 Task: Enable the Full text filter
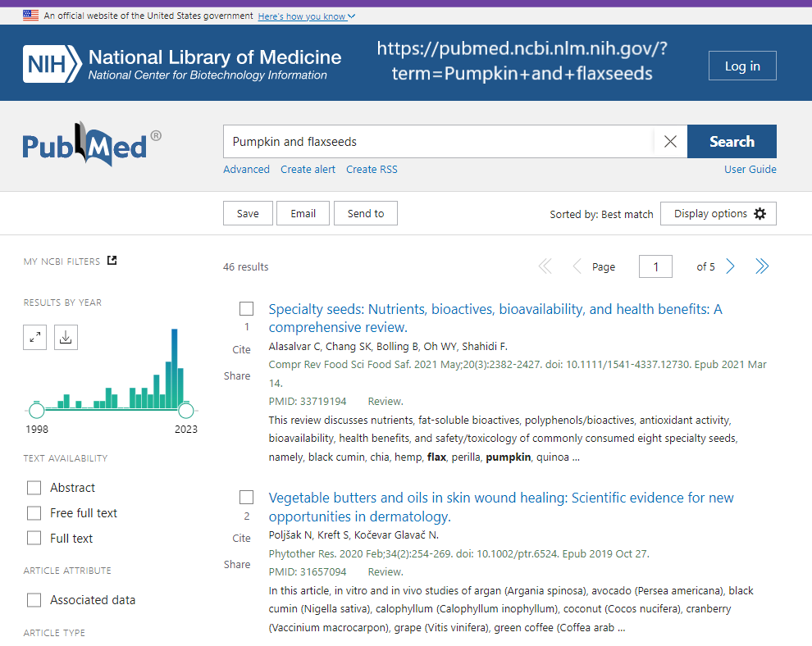click(34, 539)
